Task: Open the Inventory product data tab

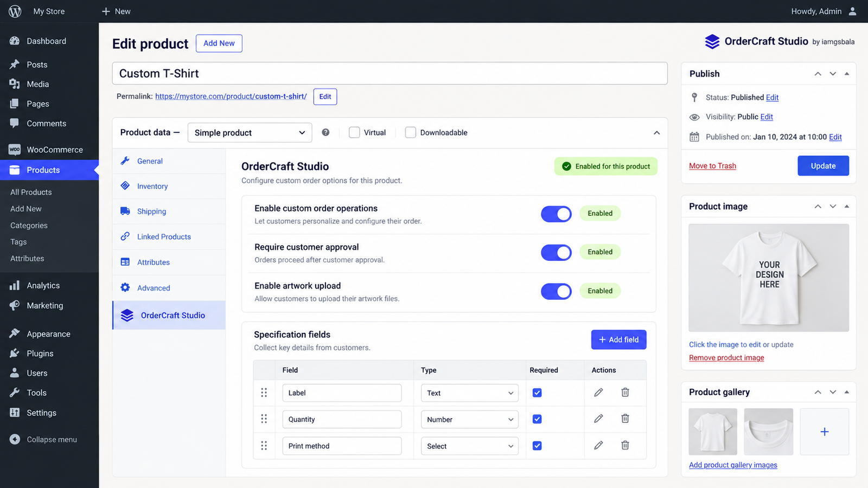Action: [169, 186]
